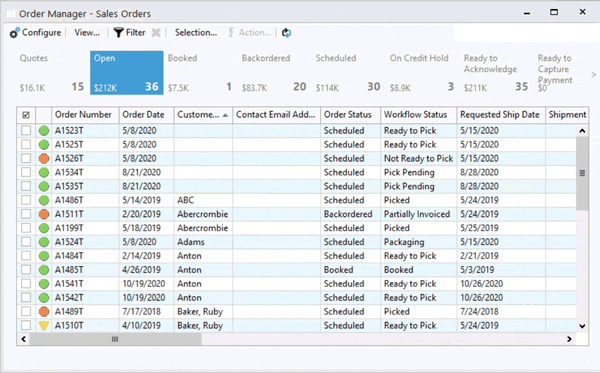
Task: Open the Configure gear settings
Action: point(14,33)
